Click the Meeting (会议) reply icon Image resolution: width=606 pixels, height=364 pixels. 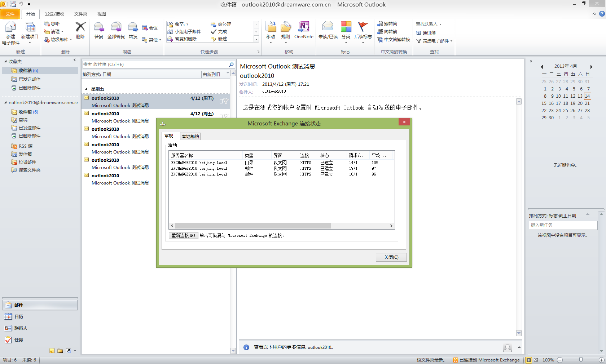coord(145,28)
